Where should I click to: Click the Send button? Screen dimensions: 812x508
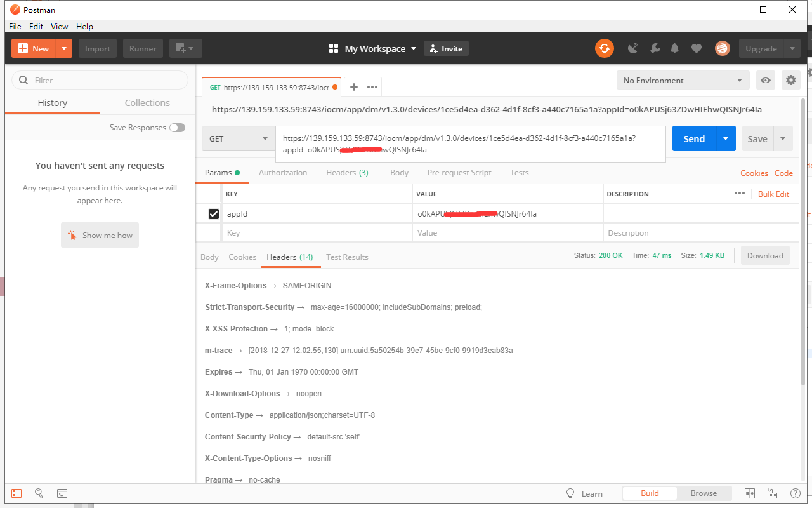pyautogui.click(x=694, y=138)
